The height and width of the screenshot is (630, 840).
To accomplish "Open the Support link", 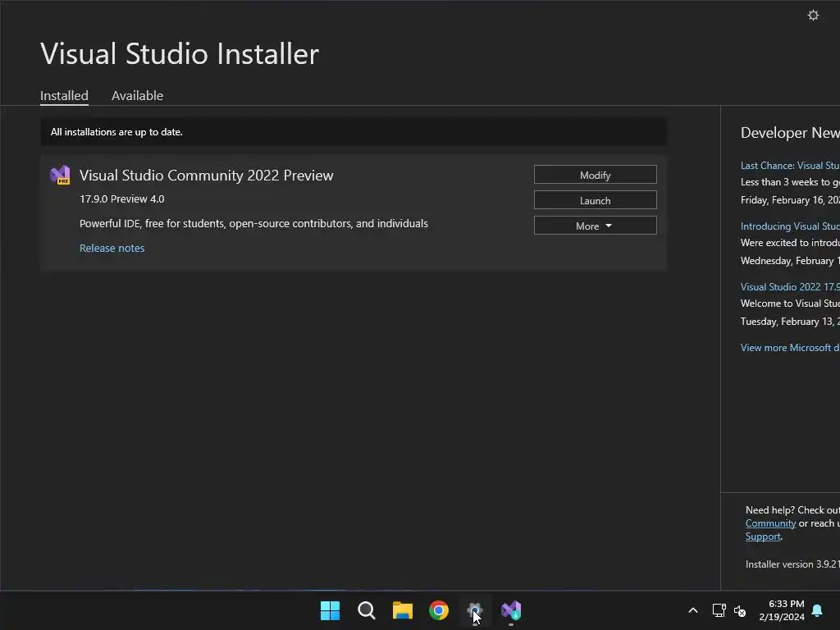I will 763,536.
